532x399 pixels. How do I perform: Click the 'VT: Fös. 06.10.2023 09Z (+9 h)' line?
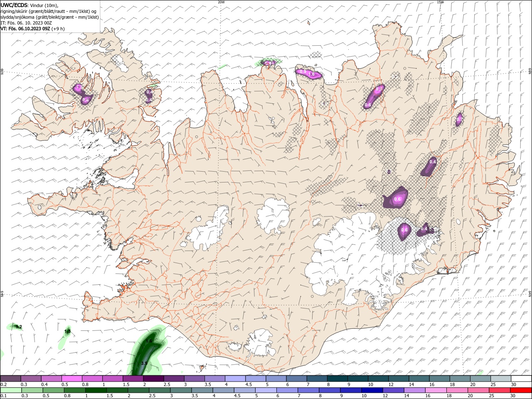[x=32, y=29]
